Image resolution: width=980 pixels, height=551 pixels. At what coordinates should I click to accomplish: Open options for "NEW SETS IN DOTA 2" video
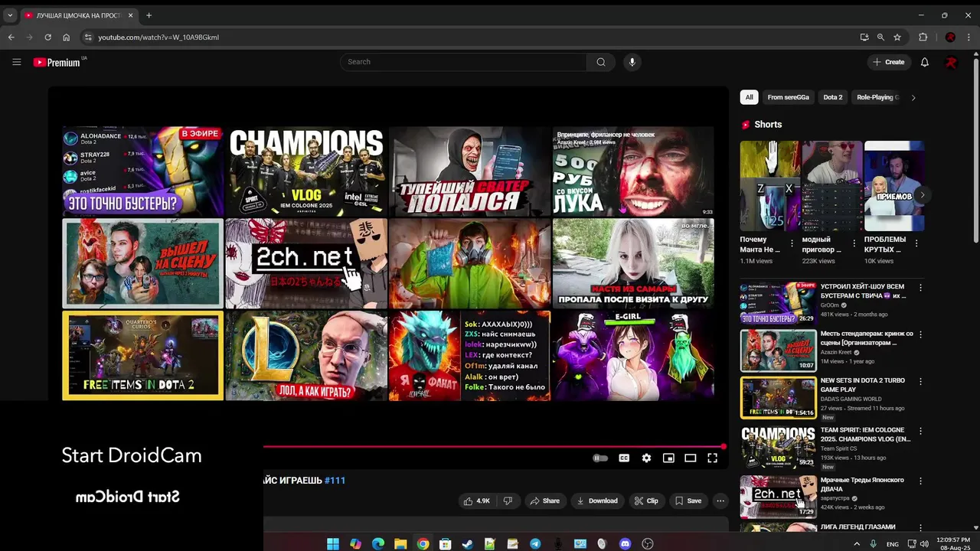tap(920, 381)
